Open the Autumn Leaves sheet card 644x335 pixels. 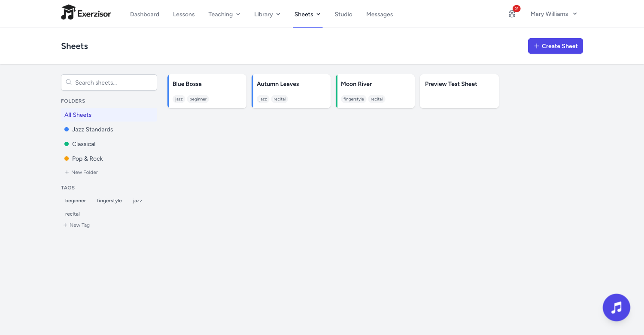click(291, 91)
